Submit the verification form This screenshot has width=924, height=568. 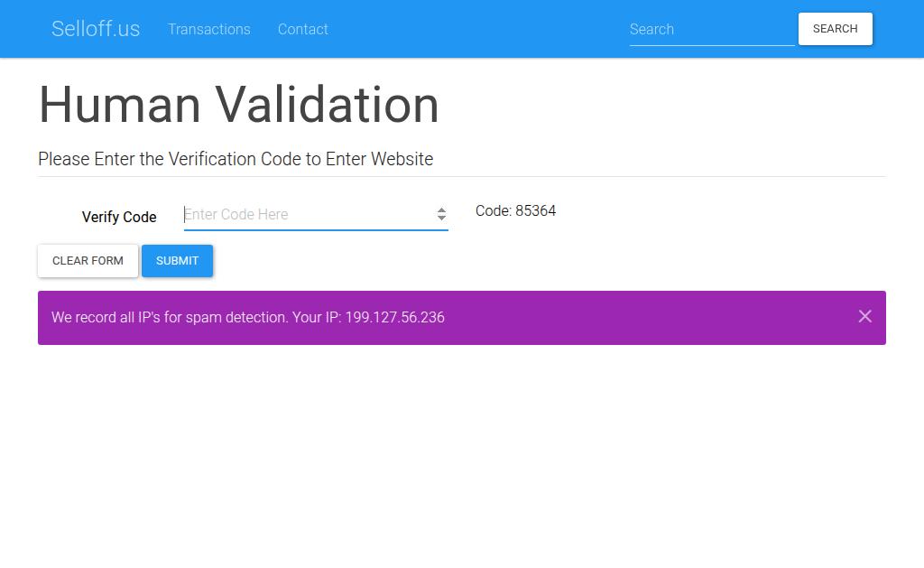(x=178, y=261)
